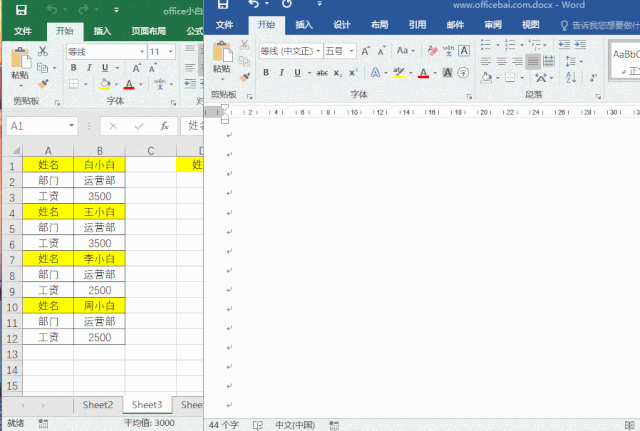Click Excel's Insert Function fx button
The height and width of the screenshot is (431, 640).
(164, 126)
